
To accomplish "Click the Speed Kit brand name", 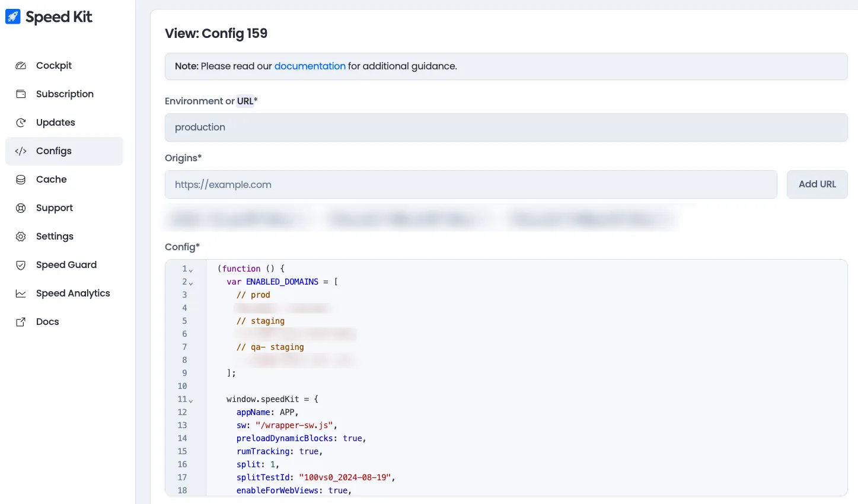I will (59, 17).
